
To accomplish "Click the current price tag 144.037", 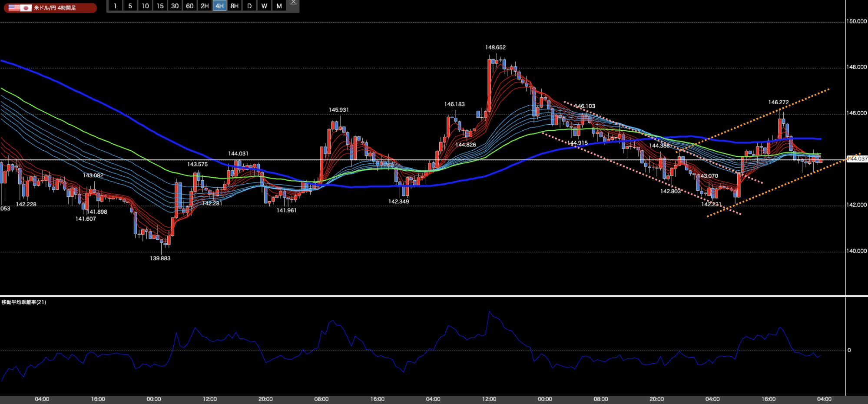I will 857,159.
